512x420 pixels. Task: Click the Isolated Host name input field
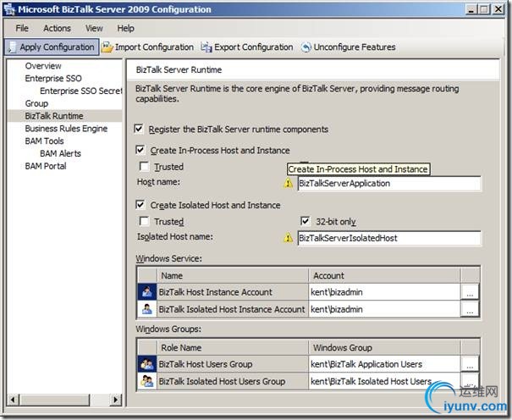click(x=389, y=238)
